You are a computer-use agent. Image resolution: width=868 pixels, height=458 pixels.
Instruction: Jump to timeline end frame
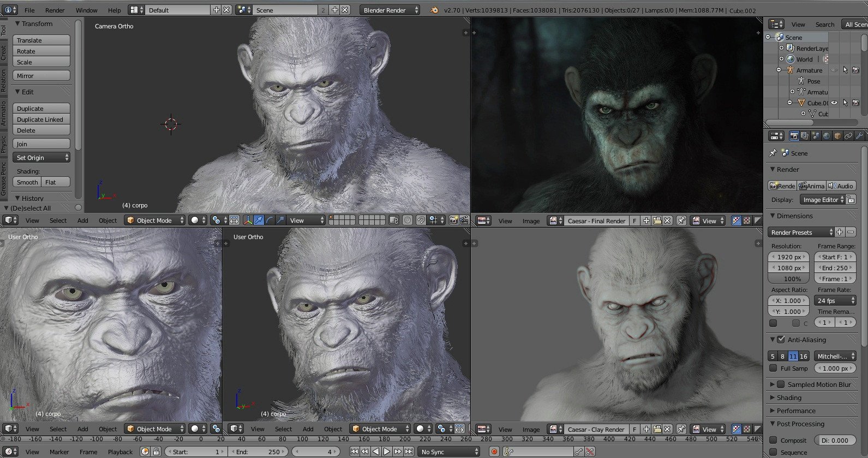click(x=409, y=451)
